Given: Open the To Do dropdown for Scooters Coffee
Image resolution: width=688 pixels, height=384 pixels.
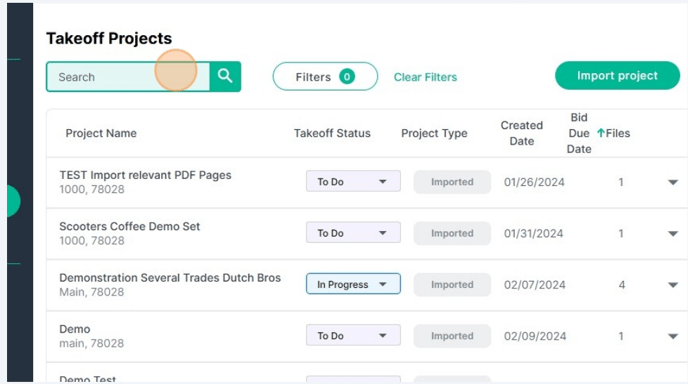Looking at the screenshot, I should [353, 233].
